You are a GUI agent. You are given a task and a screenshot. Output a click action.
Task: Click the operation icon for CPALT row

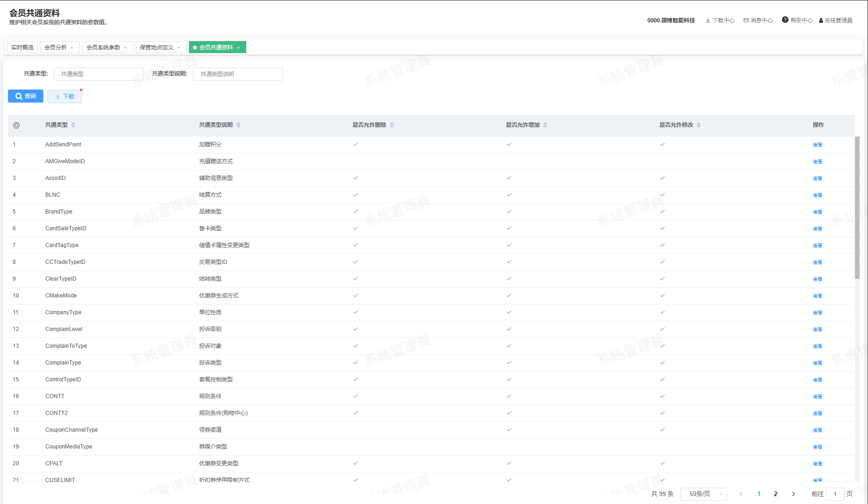coord(818,463)
